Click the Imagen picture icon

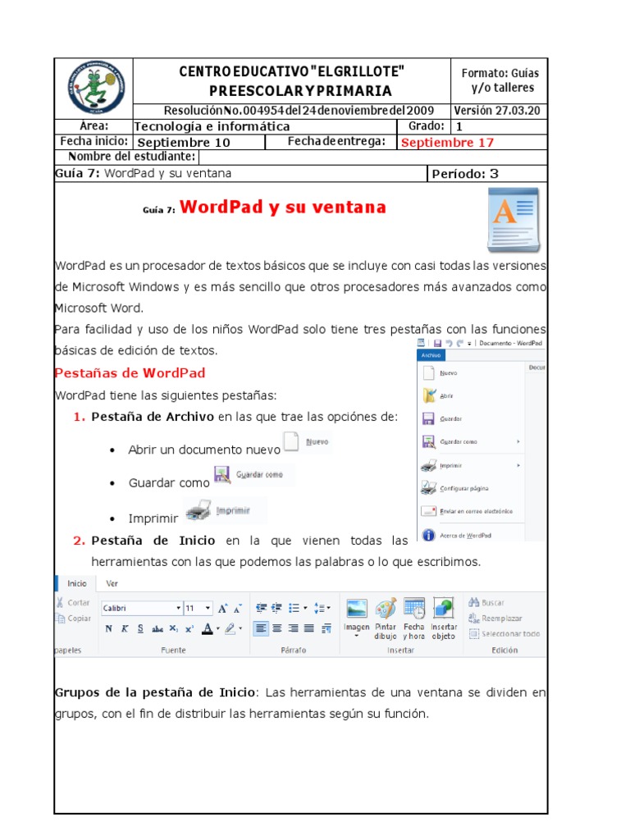pyautogui.click(x=357, y=609)
